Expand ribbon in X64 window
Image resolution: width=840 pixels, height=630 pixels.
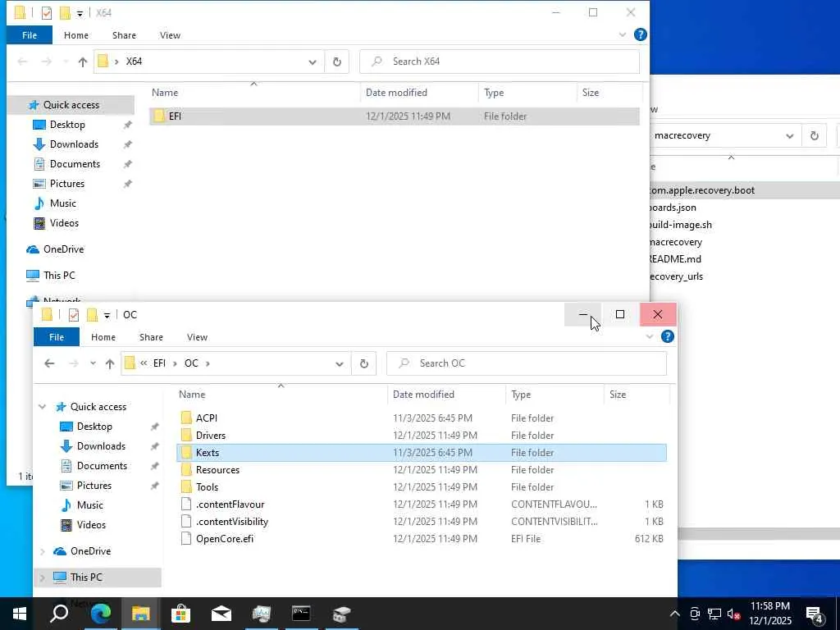(x=622, y=34)
